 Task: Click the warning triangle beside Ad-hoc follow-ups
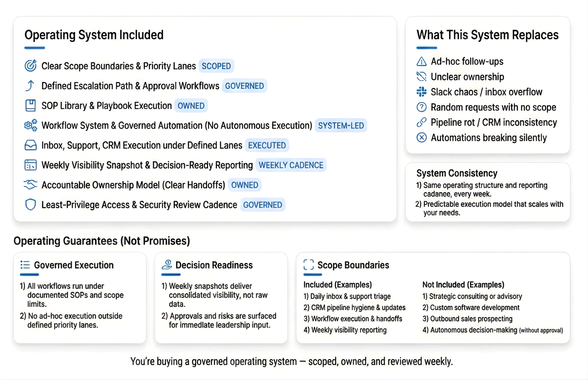422,61
